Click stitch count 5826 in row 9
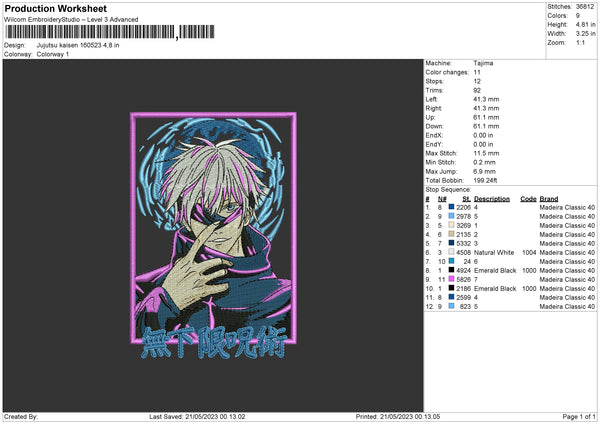This screenshot has width=600, height=424. point(463,280)
